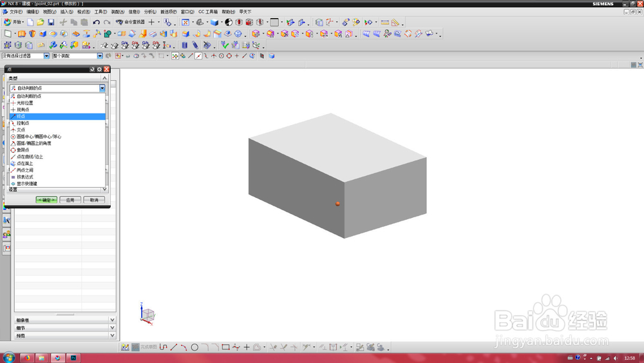Select the shaded blue cube render icon
The width and height of the screenshot is (644, 363).
point(214,22)
